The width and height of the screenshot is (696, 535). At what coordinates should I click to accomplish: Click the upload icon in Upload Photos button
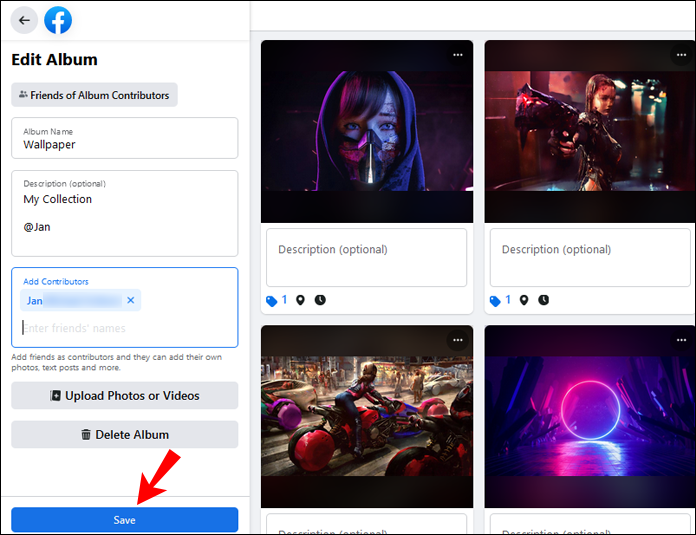click(55, 395)
